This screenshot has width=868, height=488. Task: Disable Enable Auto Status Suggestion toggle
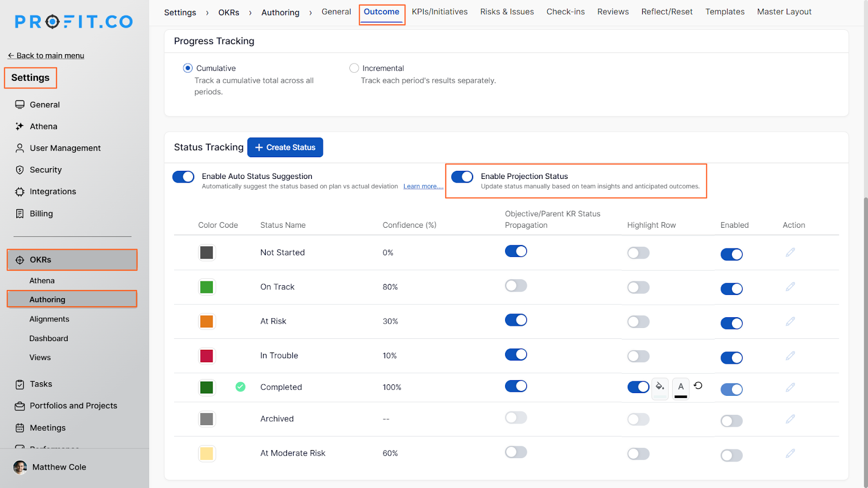pos(183,177)
